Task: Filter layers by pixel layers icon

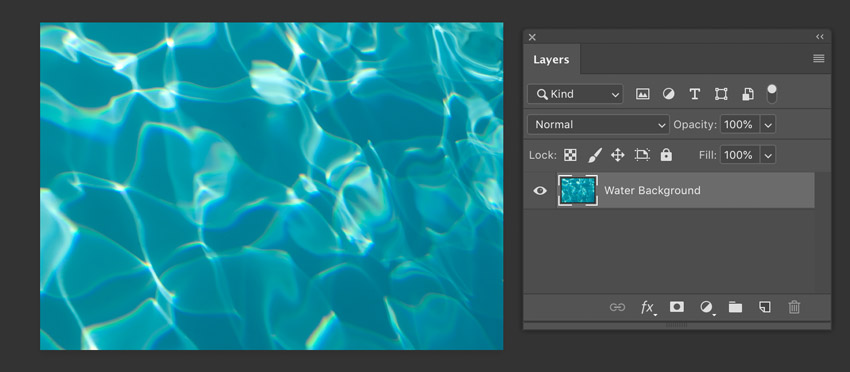Action: [x=642, y=94]
